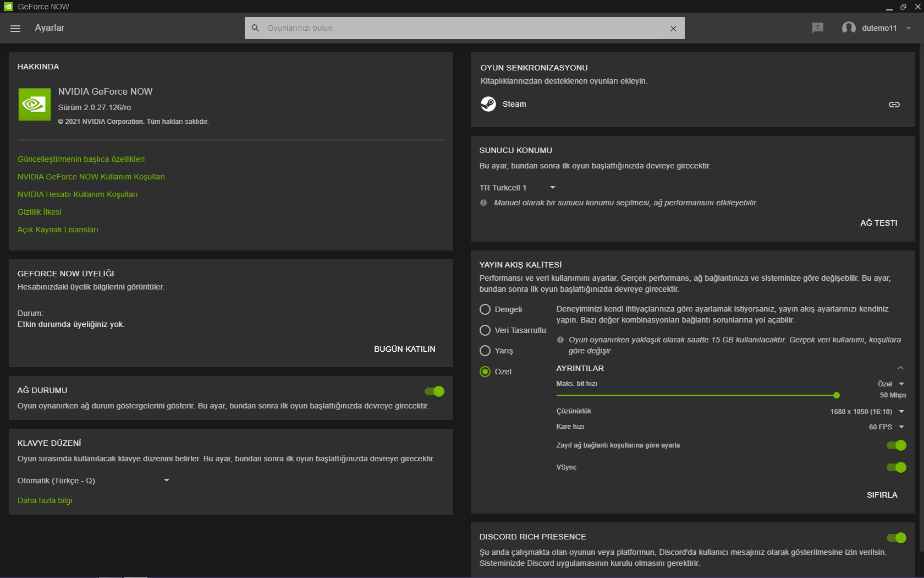Open the 1680 x 1050 resolution dropdown
This screenshot has height=578, width=924.
[867, 412]
